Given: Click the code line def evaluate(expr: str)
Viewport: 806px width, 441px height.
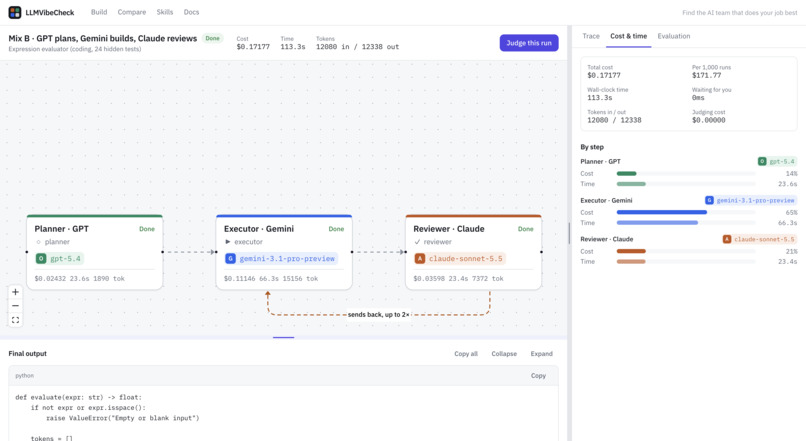Looking at the screenshot, I should 79,397.
